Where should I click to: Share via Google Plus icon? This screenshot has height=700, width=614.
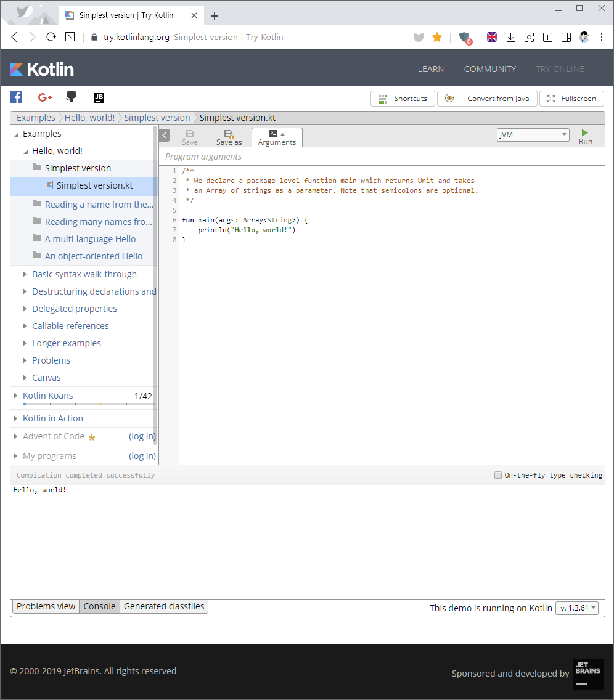pos(44,97)
